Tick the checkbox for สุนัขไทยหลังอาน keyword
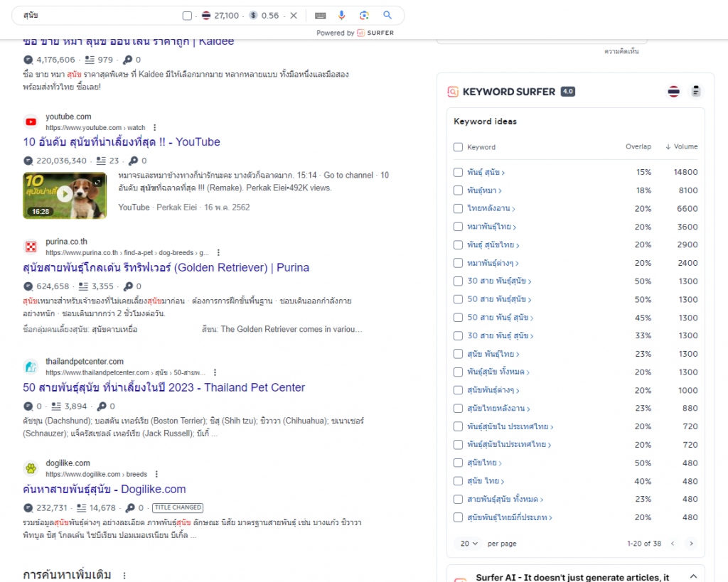The width and height of the screenshot is (728, 582). [459, 409]
